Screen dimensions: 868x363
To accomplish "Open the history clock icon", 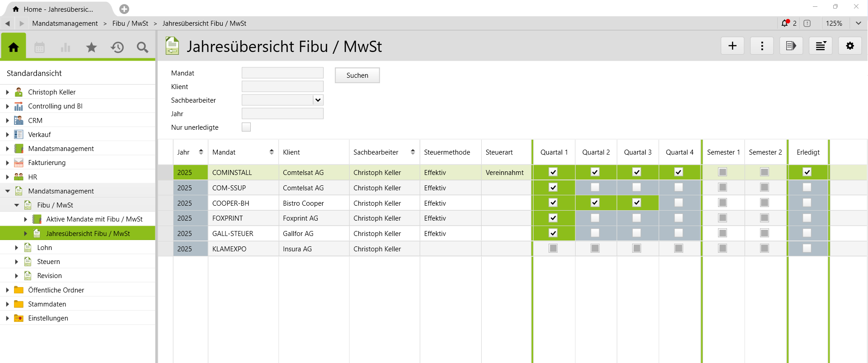I will click(x=117, y=47).
